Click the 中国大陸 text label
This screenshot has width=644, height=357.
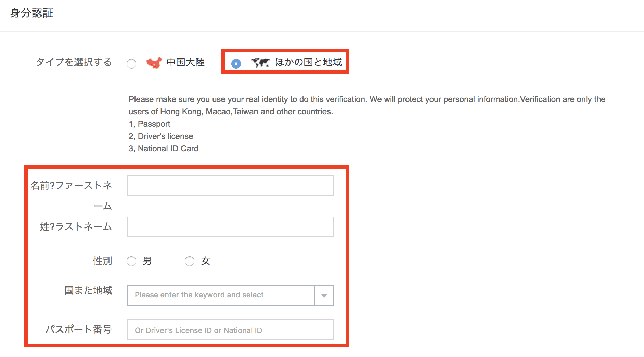click(x=185, y=62)
